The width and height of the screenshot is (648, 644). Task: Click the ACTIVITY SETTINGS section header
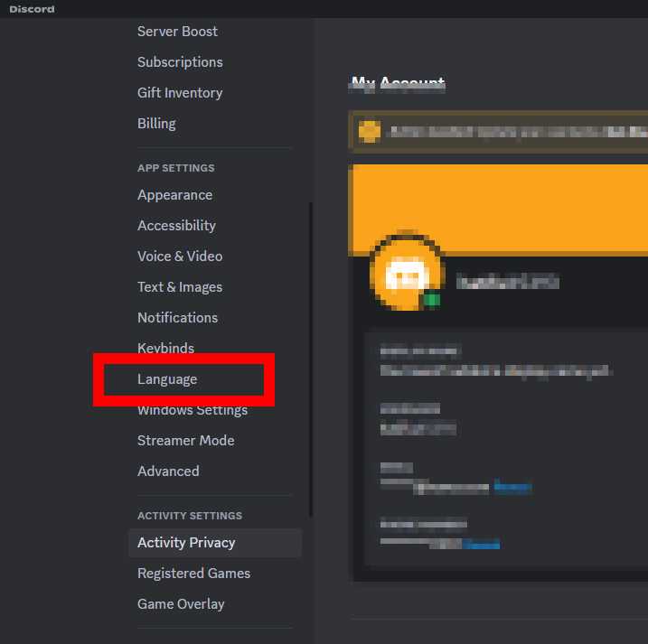tap(190, 516)
